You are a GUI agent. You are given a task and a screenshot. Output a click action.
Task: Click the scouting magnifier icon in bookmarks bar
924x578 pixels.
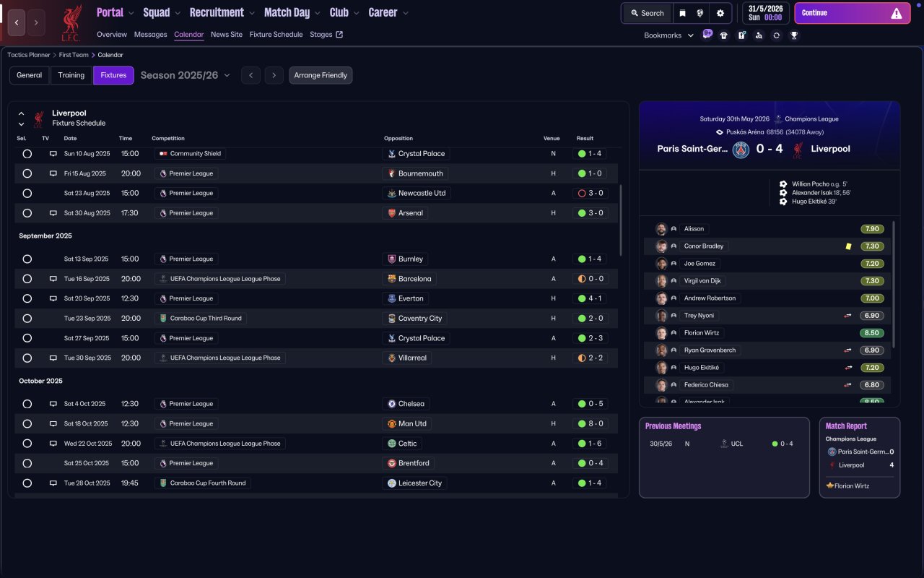click(759, 35)
